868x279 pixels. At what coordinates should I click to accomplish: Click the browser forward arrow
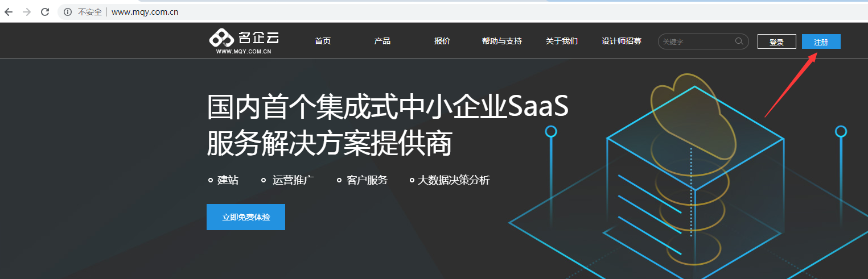tap(26, 12)
